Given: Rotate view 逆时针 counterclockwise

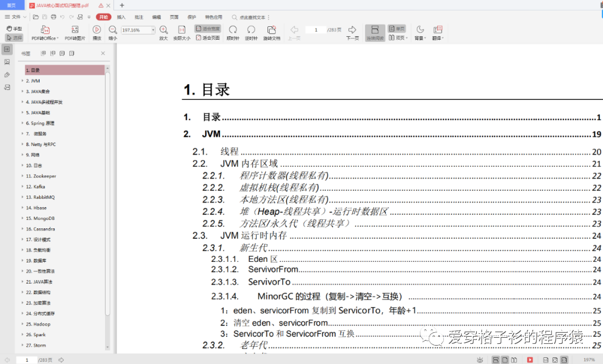Looking at the screenshot, I should click(x=251, y=33).
